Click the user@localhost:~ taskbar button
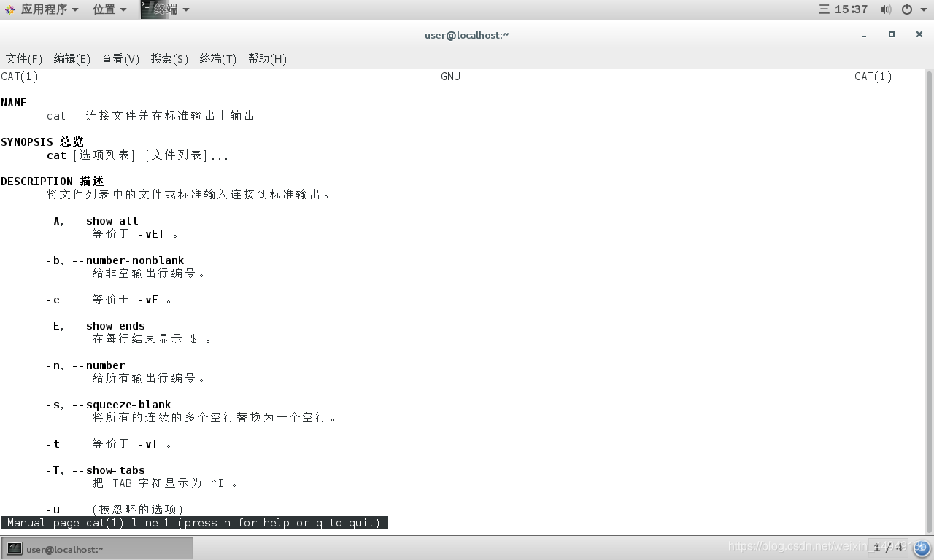 [98, 548]
